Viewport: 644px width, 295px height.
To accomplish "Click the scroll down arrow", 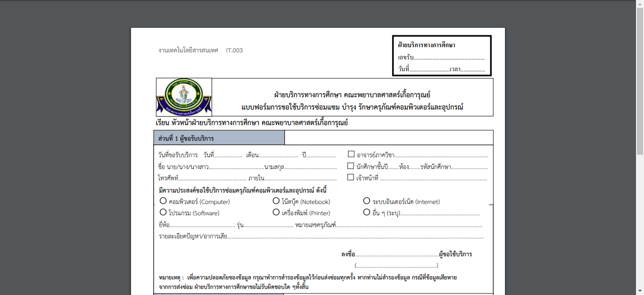I will point(640,291).
